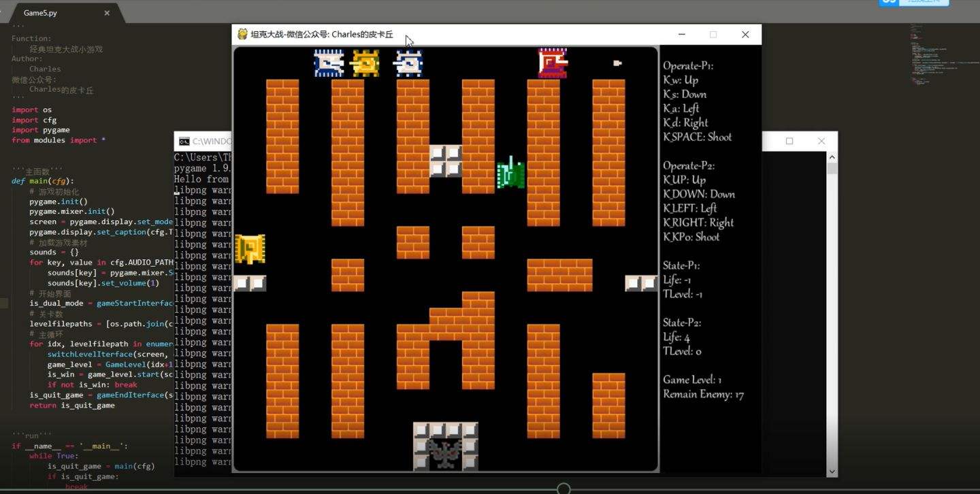The height and width of the screenshot is (494, 980).
Task: Click the 'K_s: Down' line
Action: [685, 94]
